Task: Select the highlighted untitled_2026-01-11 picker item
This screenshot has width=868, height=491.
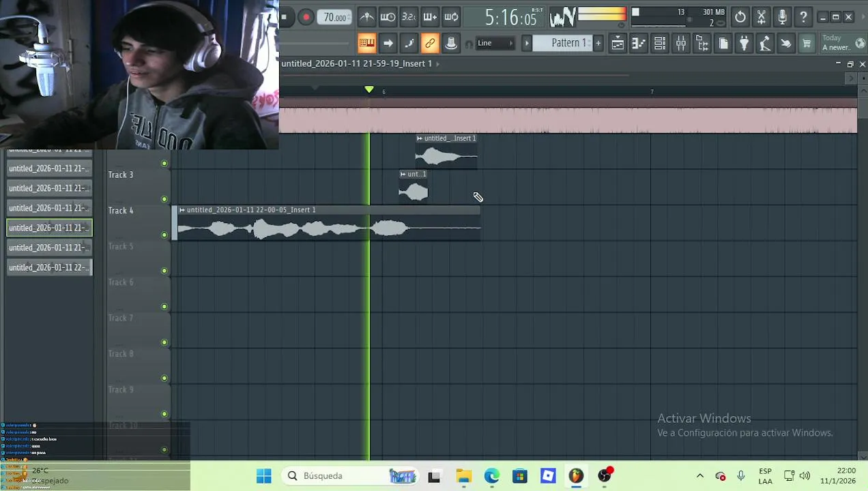Action: click(49, 228)
